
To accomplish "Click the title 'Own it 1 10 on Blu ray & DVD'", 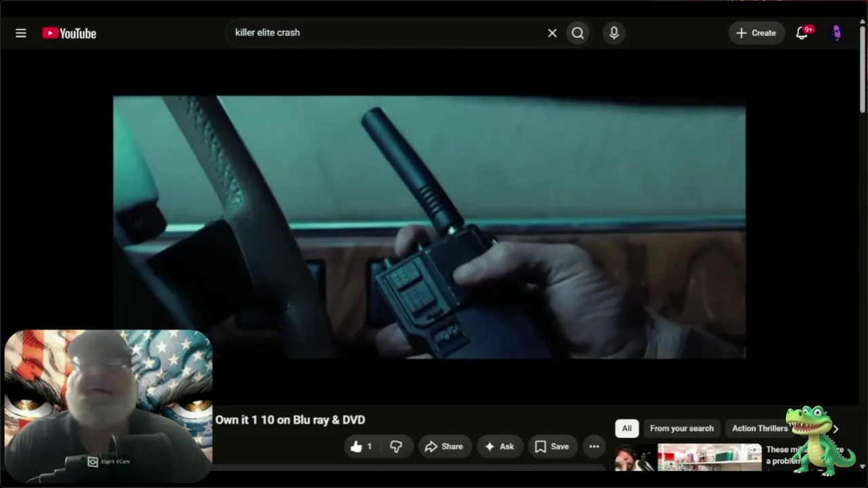I will pos(290,420).
